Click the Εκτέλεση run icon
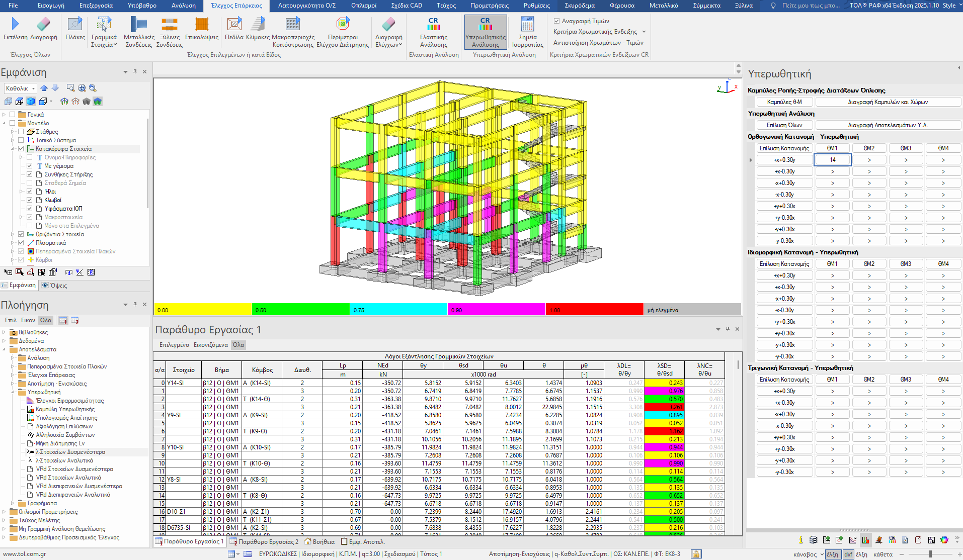Viewport: 963px width, 560px height. [x=15, y=25]
